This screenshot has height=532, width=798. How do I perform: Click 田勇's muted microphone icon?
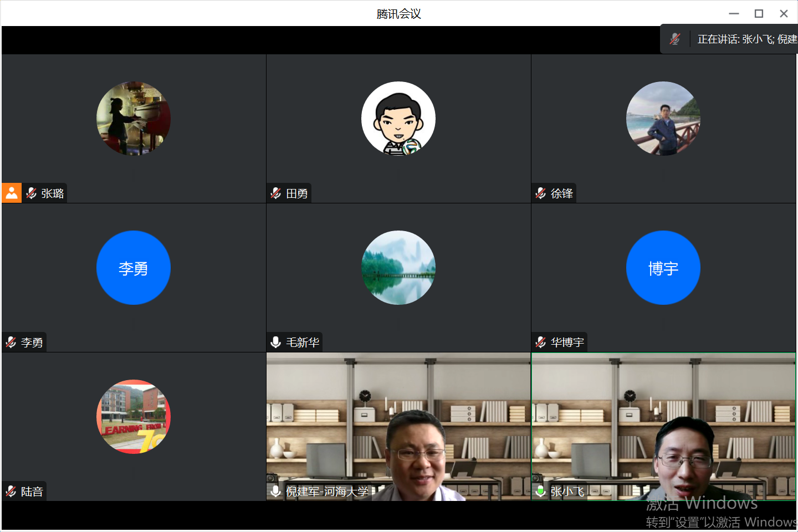276,193
